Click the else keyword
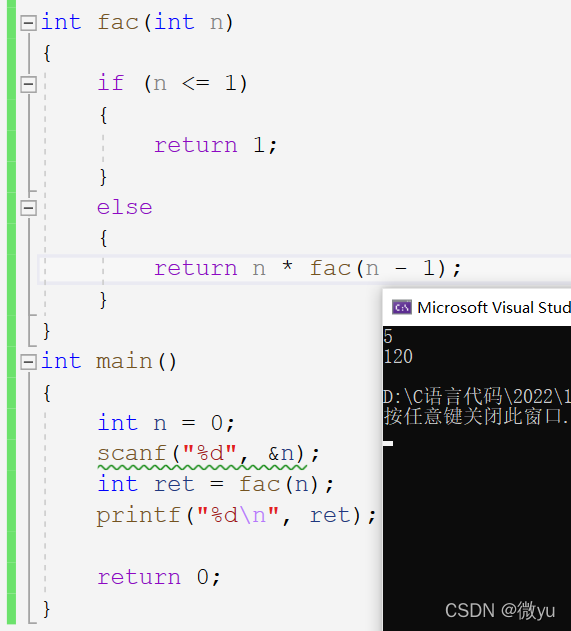The image size is (571, 631). (125, 208)
